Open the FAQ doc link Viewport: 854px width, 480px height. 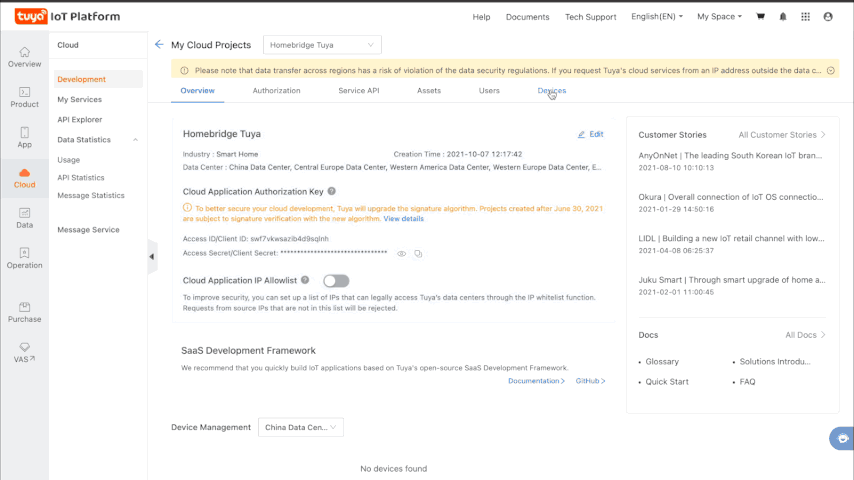747,381
